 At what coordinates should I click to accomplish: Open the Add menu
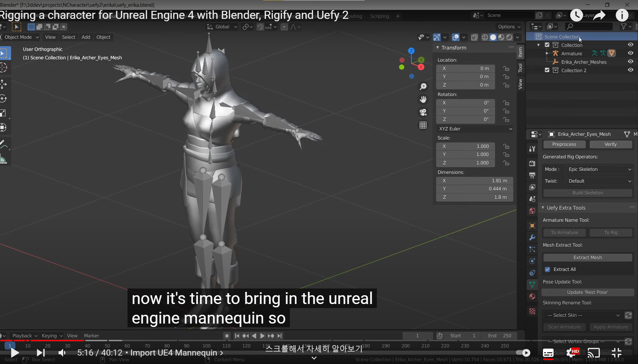[86, 37]
